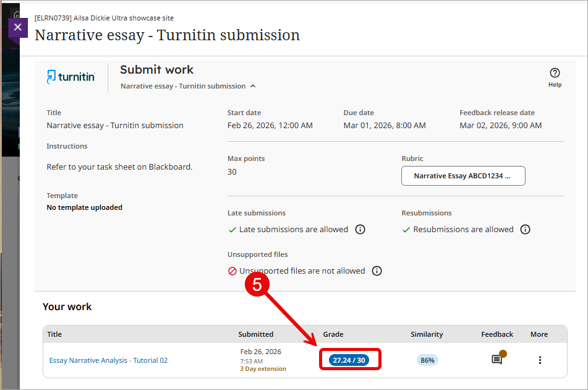Click the 3 Day extension label
The height and width of the screenshot is (390, 588).
pos(263,369)
